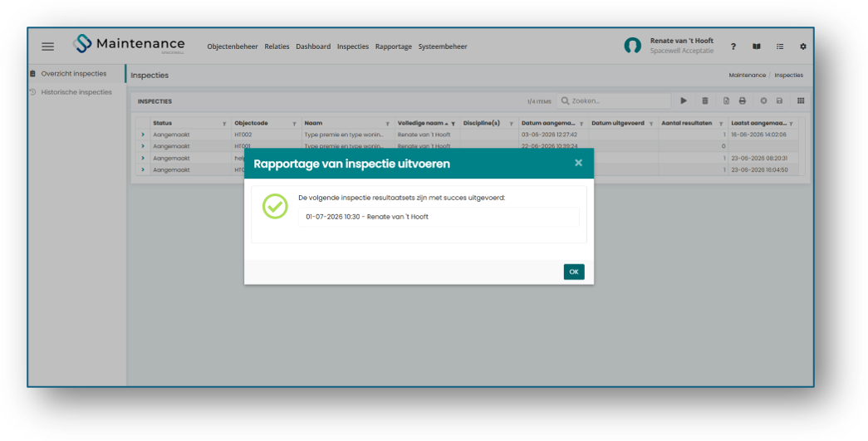Click the '1/4 ITEMS' counter

click(539, 102)
